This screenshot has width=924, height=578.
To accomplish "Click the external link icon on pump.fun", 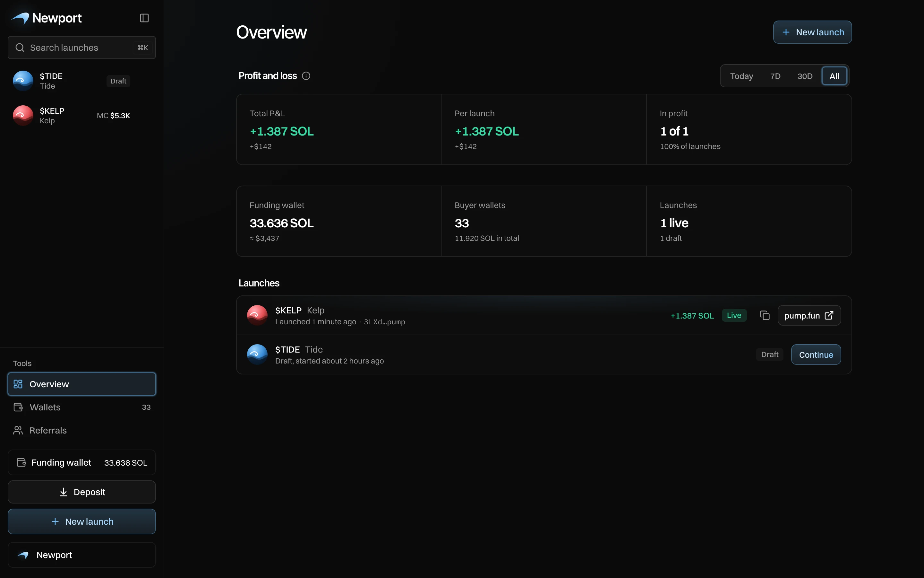I will (829, 315).
